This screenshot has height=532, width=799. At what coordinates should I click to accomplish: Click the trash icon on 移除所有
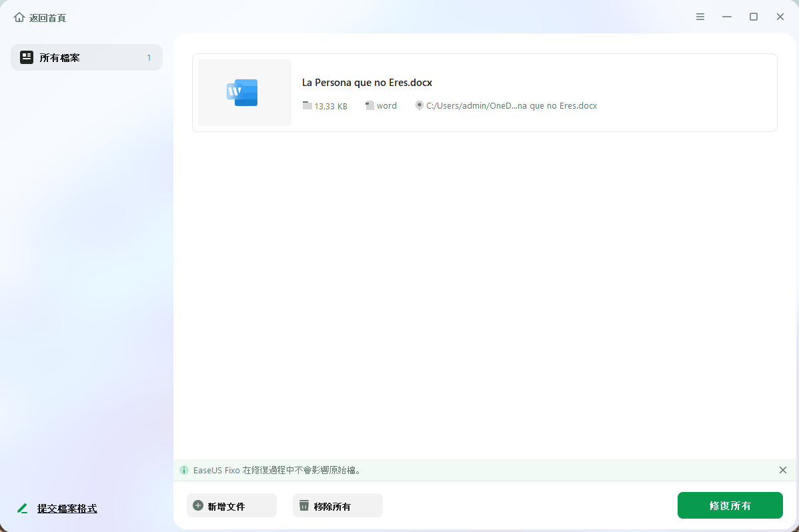pos(304,505)
